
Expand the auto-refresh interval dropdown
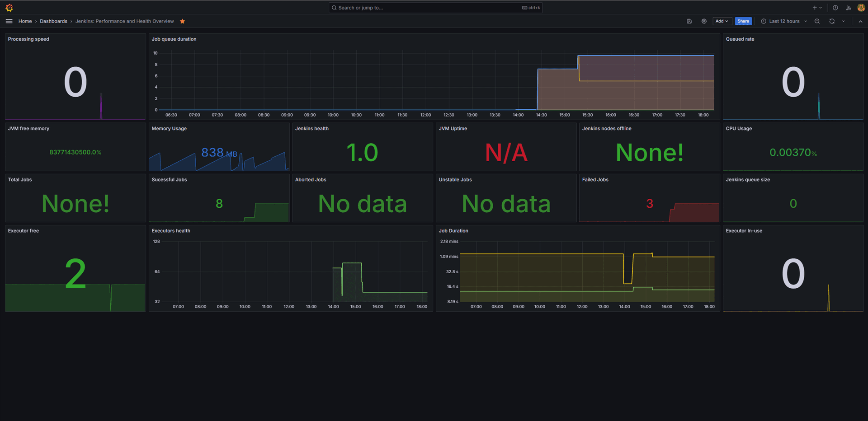coord(843,21)
